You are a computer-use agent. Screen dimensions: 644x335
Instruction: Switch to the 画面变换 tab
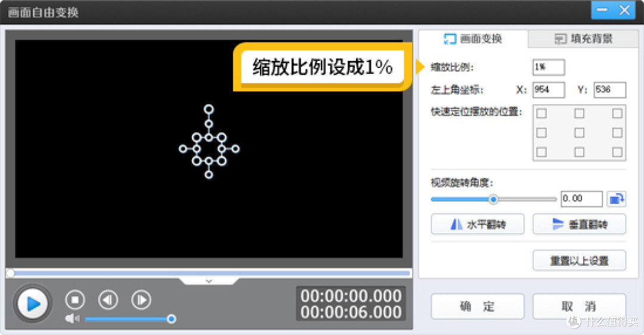(x=473, y=39)
